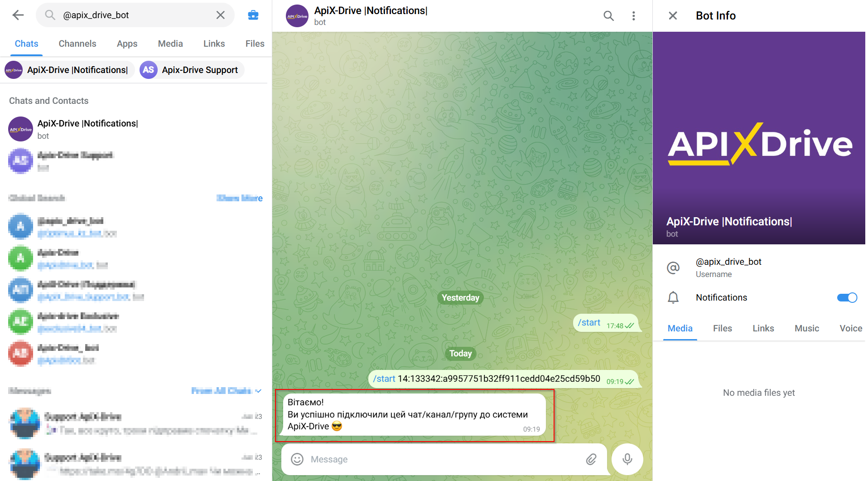This screenshot has height=481, width=868.
Task: Open the briefcase accounts icon
Action: click(x=253, y=15)
